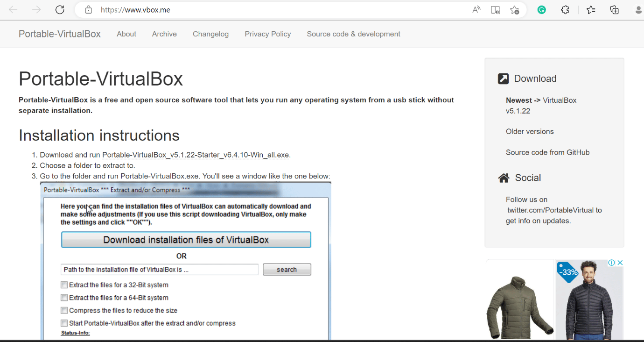The image size is (644, 342).
Task: Click the search button in dialog image
Action: click(287, 270)
